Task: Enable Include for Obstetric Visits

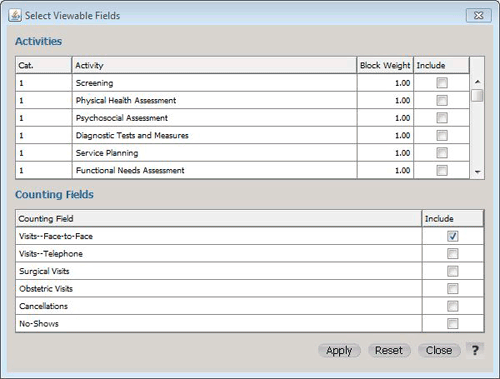Action: [x=453, y=289]
